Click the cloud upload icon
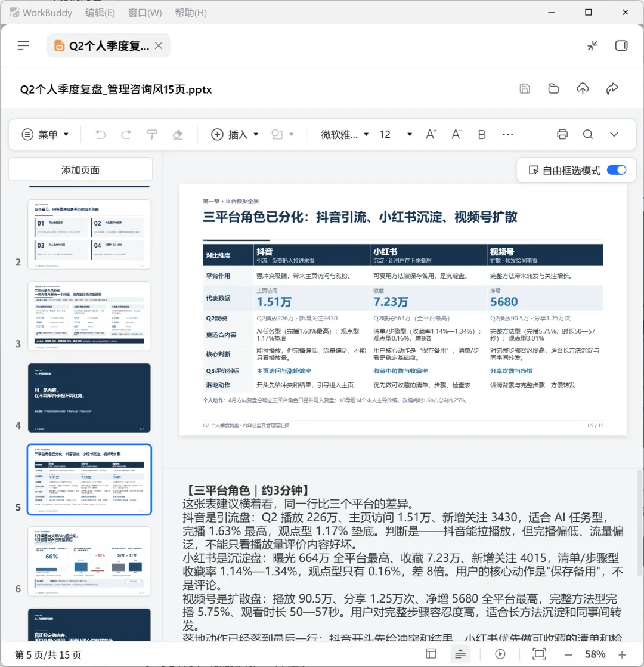644x667 pixels. 583,88
